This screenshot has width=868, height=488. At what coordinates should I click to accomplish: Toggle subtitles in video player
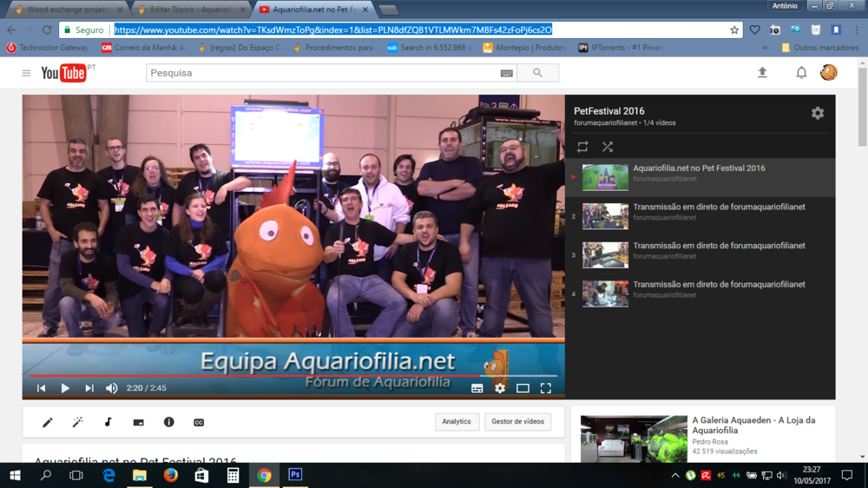pyautogui.click(x=477, y=388)
